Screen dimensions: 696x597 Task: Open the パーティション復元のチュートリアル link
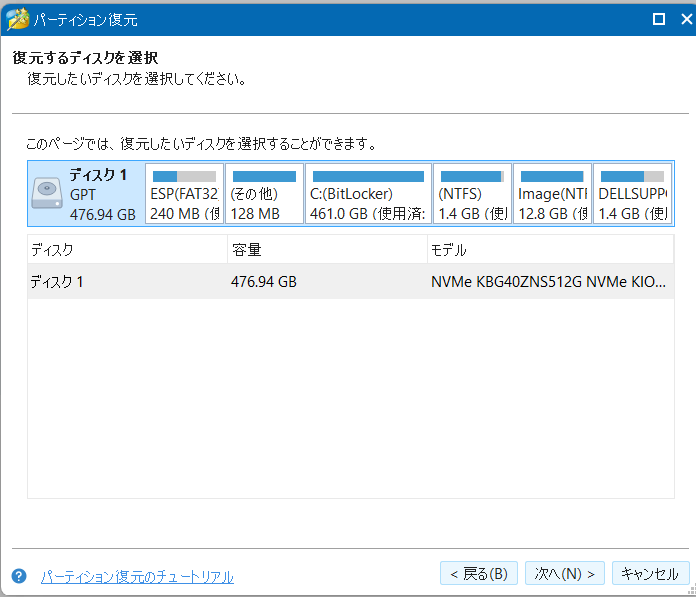(137, 577)
